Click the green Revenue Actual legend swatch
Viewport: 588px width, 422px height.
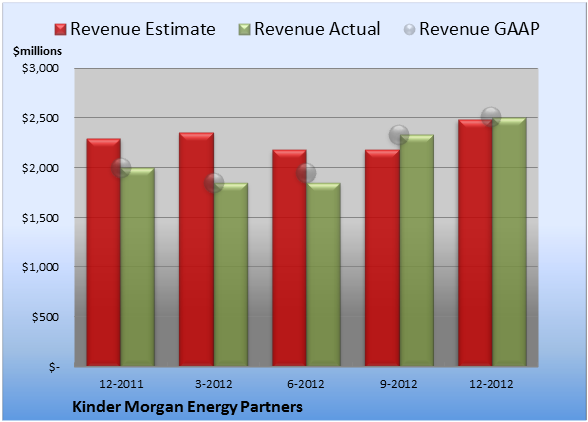click(244, 30)
